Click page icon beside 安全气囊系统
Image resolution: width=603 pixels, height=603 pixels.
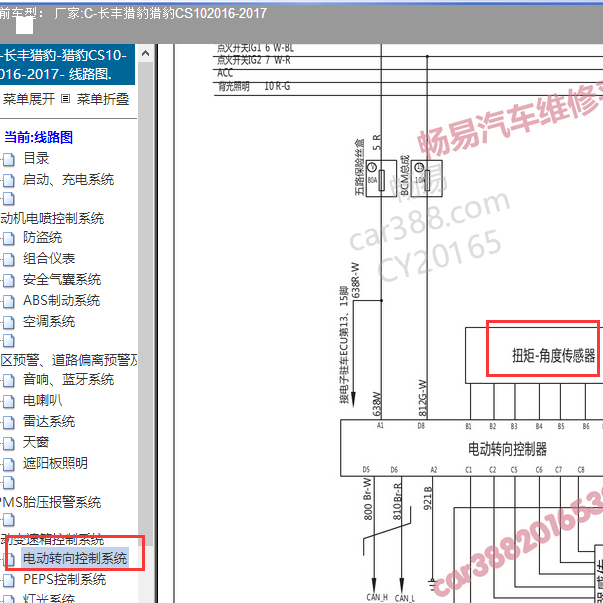[9, 281]
